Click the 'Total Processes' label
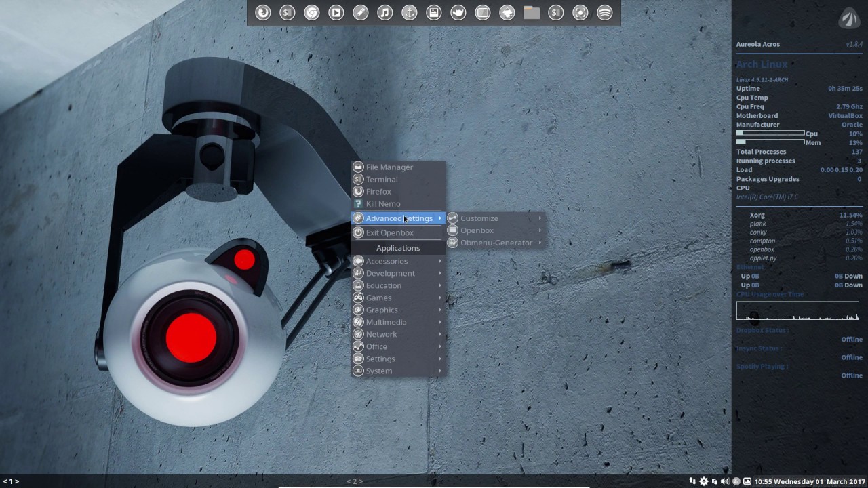This screenshot has width=868, height=488. point(761,152)
